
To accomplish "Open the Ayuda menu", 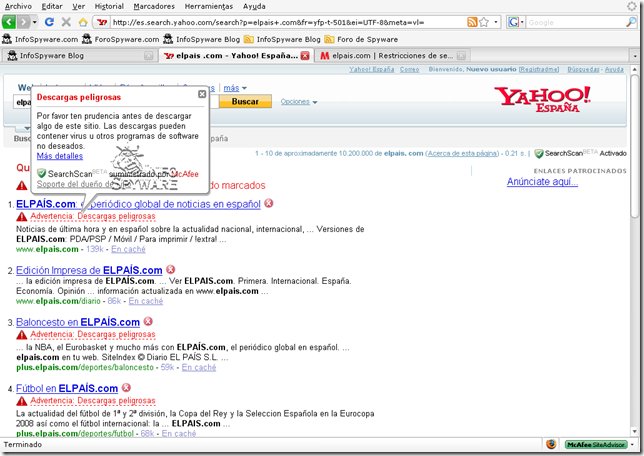I will point(254,6).
